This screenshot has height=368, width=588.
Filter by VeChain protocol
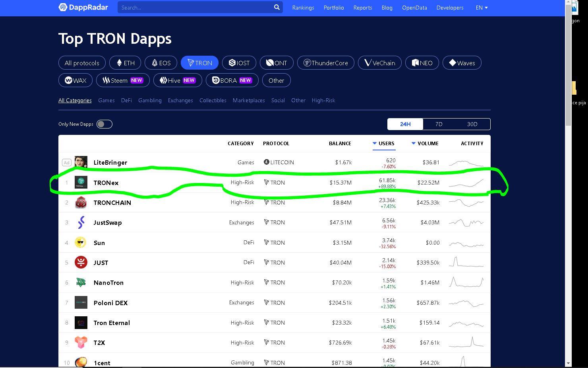(379, 63)
